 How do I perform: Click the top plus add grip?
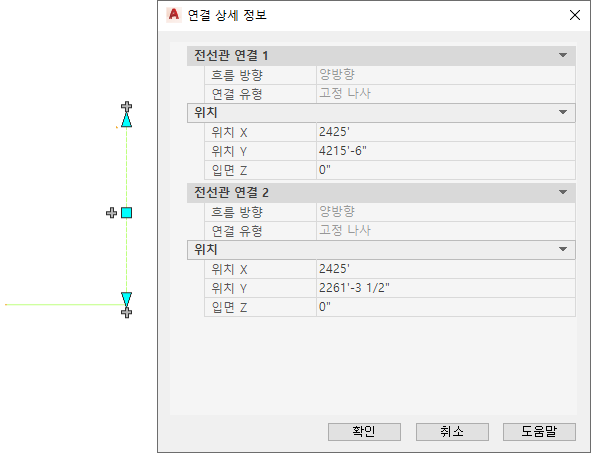[x=126, y=106]
